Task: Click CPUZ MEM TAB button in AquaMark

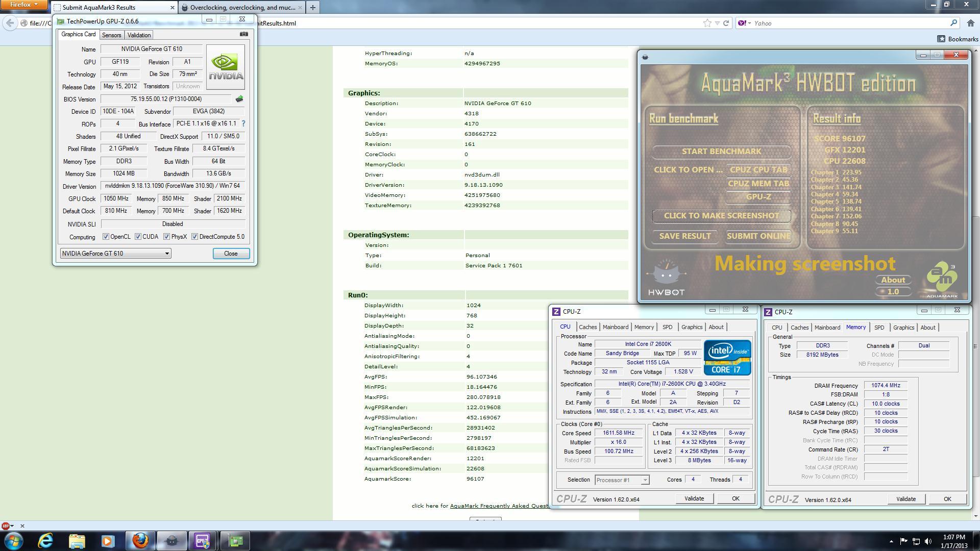Action: (758, 184)
